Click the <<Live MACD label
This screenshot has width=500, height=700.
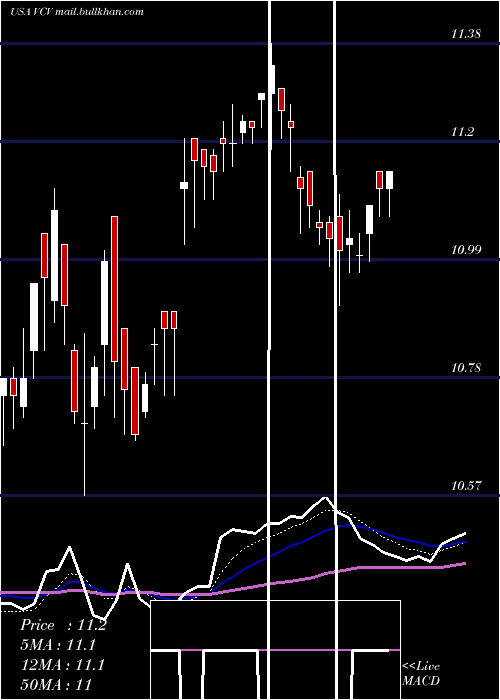[x=421, y=673]
